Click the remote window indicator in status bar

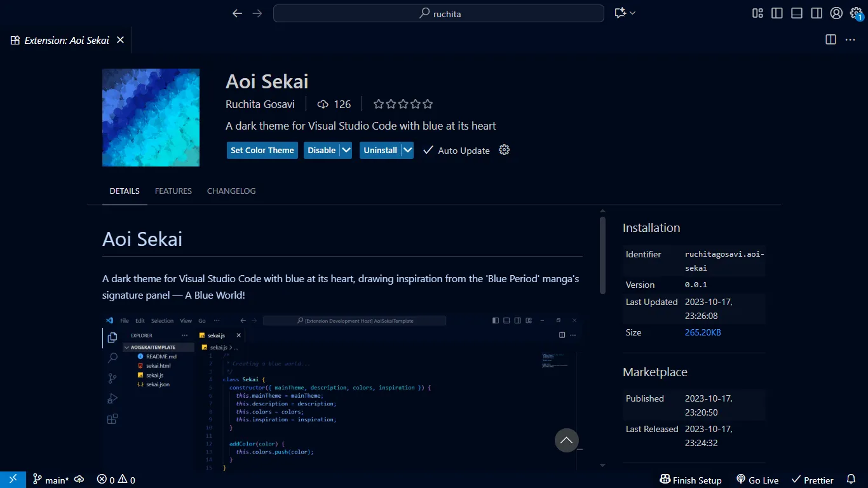tap(12, 479)
